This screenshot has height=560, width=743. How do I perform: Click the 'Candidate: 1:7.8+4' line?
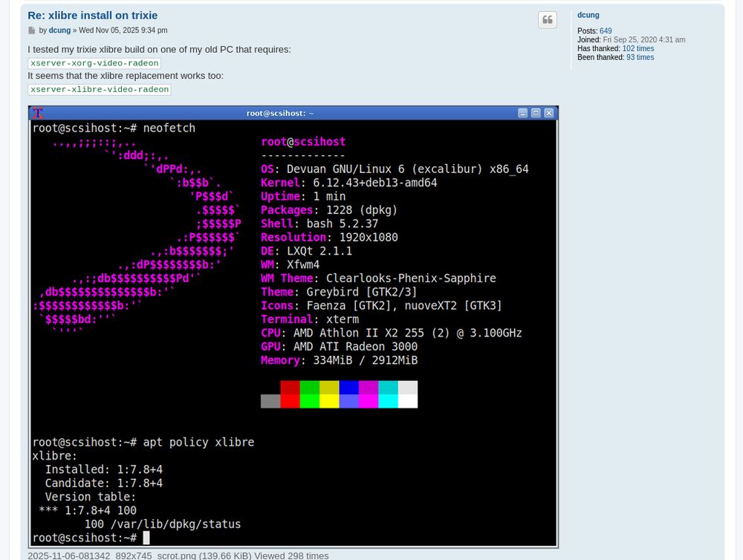(x=104, y=484)
